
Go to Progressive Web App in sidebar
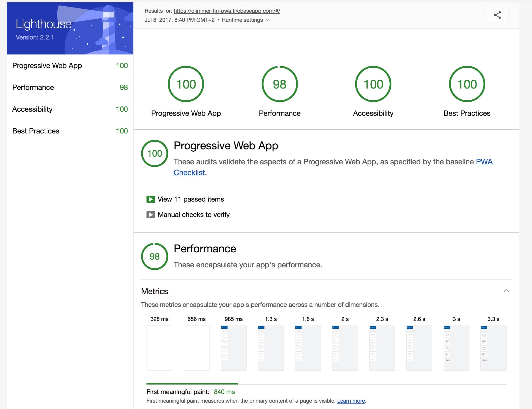(47, 66)
